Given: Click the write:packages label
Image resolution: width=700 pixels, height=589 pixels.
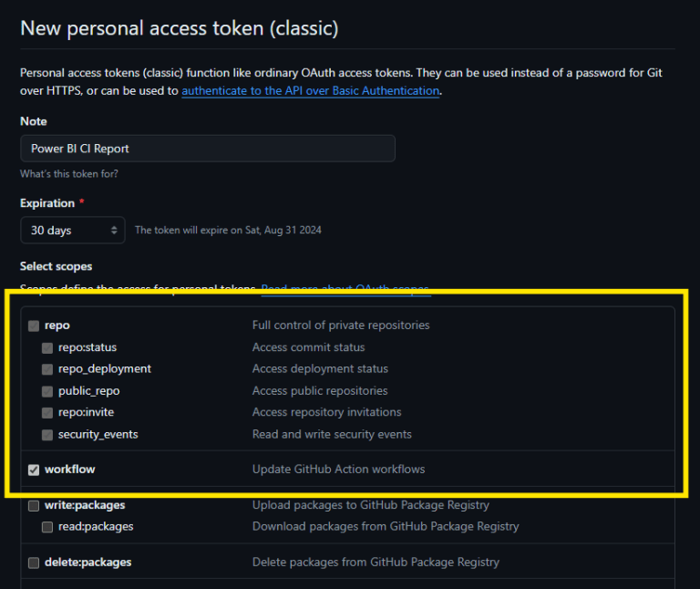Looking at the screenshot, I should (x=85, y=505).
